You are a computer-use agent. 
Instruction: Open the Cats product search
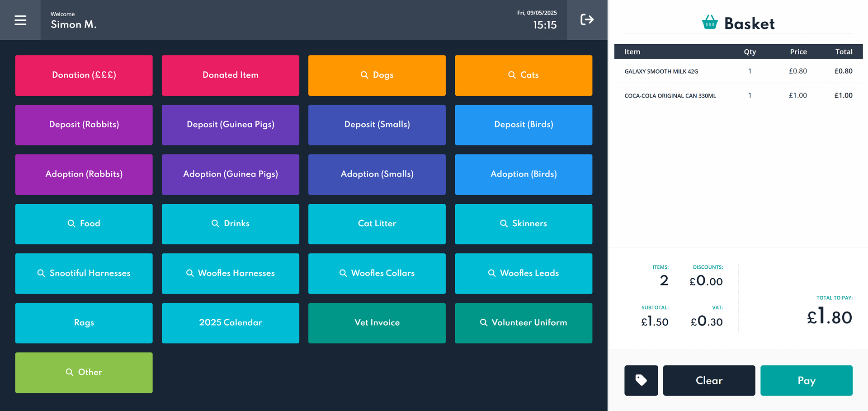523,75
